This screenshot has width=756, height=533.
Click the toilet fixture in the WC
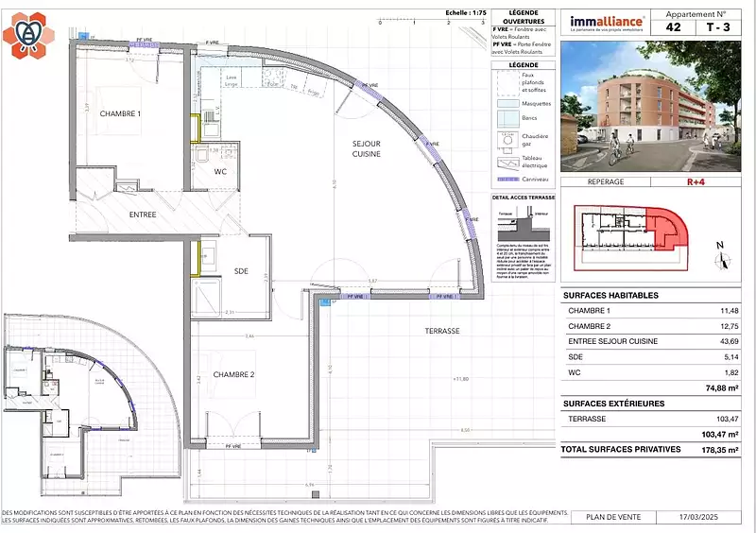pyautogui.click(x=201, y=153)
